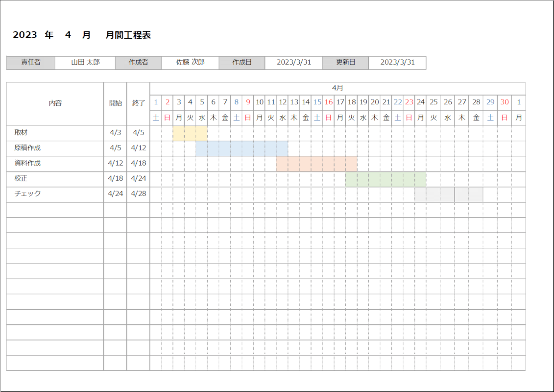The height and width of the screenshot is (392, 554).
Task: Select the yellow 取材 schedule bar
Action: pos(190,133)
